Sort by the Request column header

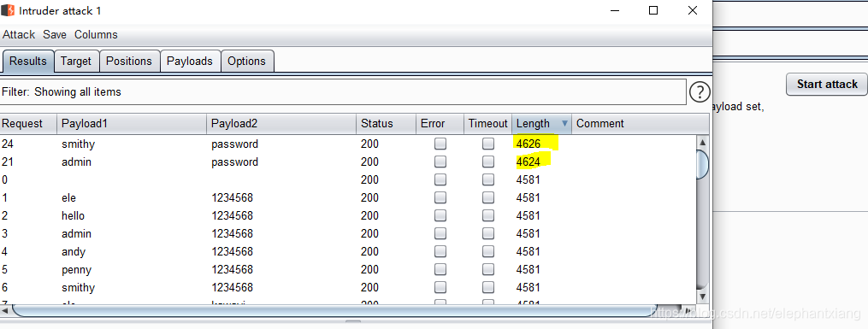pos(28,123)
